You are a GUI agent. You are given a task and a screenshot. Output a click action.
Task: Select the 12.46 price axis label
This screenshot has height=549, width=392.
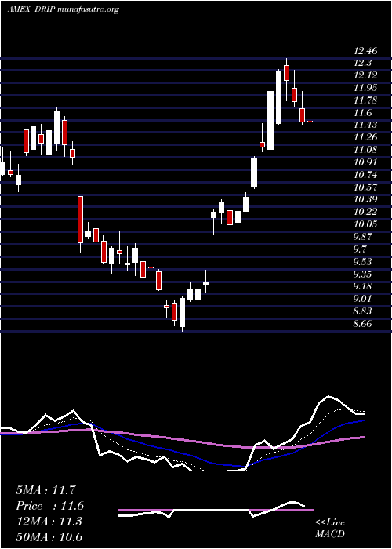click(365, 51)
